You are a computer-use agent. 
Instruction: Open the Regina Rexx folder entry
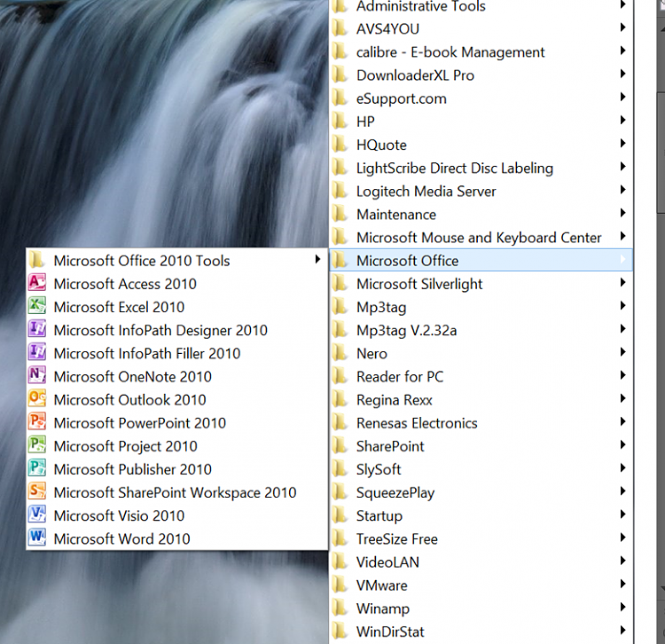(481, 399)
